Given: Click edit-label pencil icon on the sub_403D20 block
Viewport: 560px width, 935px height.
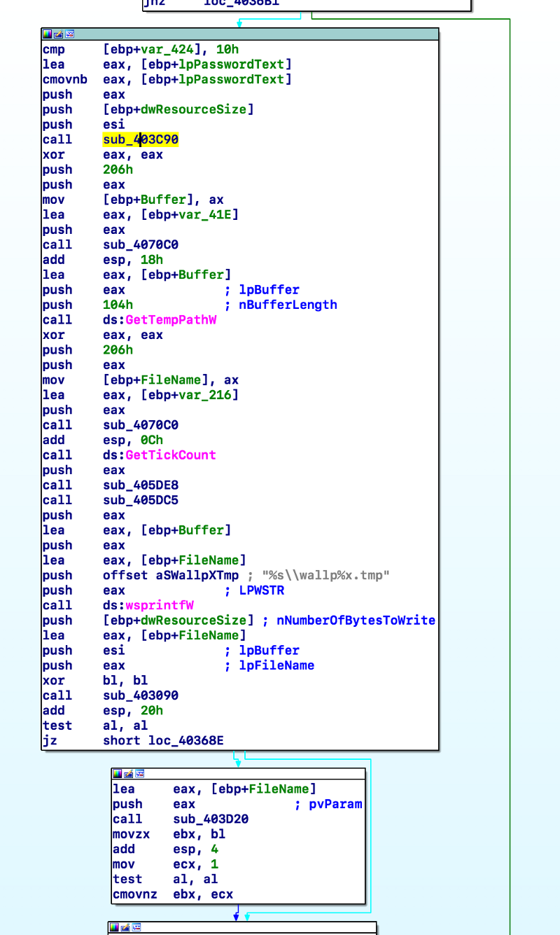Looking at the screenshot, I should [128, 773].
